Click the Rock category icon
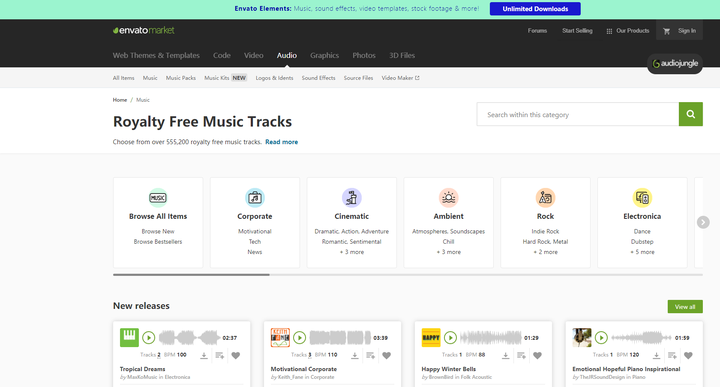Viewport: 720px width, 387px height. 546,198
